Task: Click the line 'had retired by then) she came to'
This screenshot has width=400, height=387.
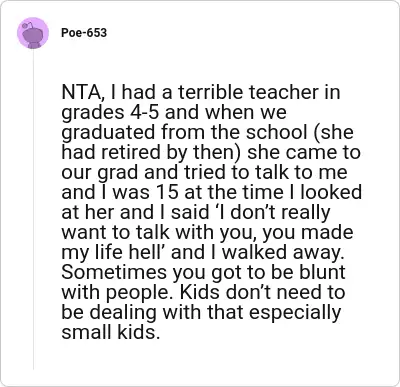Action: tap(211, 152)
